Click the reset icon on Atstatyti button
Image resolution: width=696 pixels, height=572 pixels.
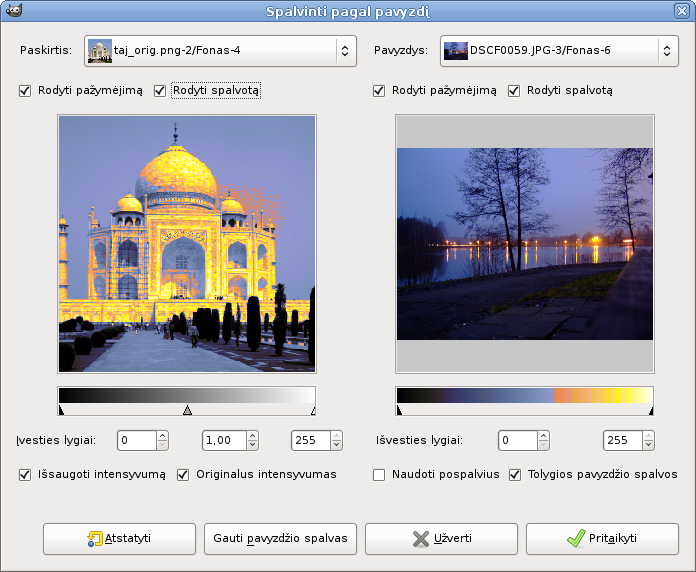[95, 539]
